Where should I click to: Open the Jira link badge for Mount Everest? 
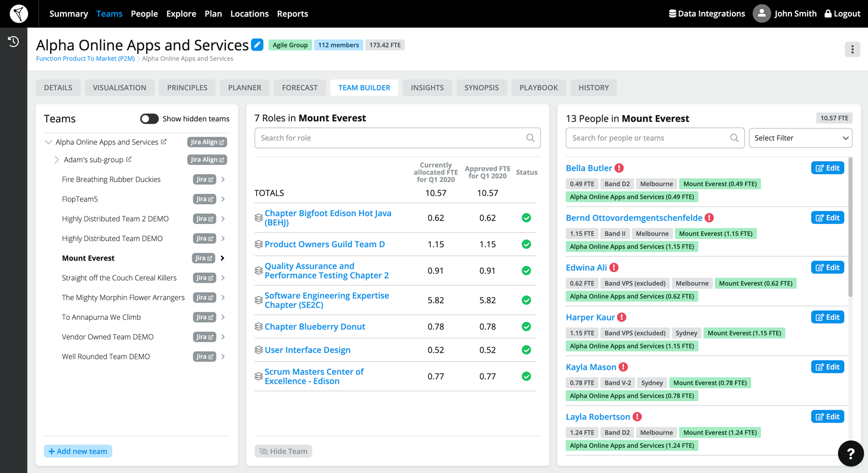[x=203, y=258]
